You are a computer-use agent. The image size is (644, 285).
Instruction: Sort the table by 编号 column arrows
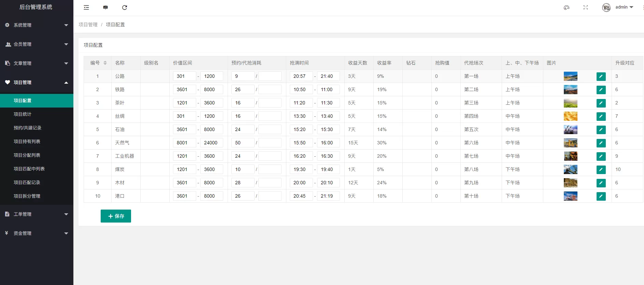[x=105, y=63]
